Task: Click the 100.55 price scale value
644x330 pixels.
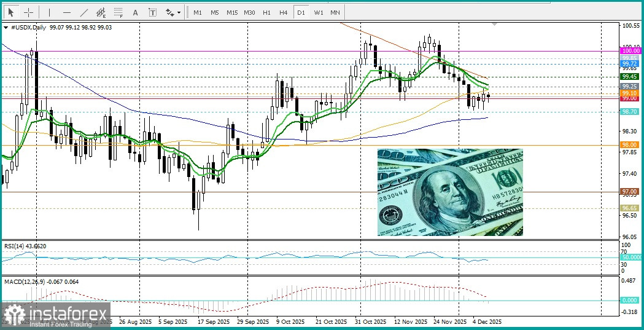Action: 630,26
